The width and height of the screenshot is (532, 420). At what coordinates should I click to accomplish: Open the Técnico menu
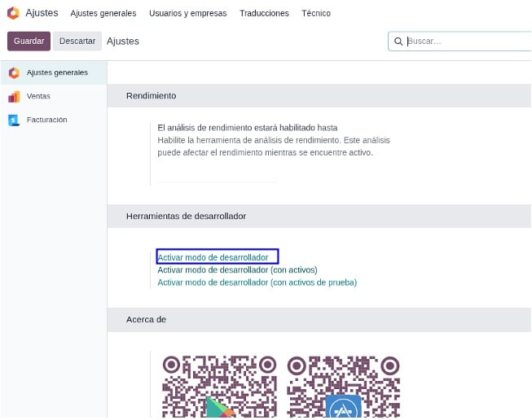point(316,13)
